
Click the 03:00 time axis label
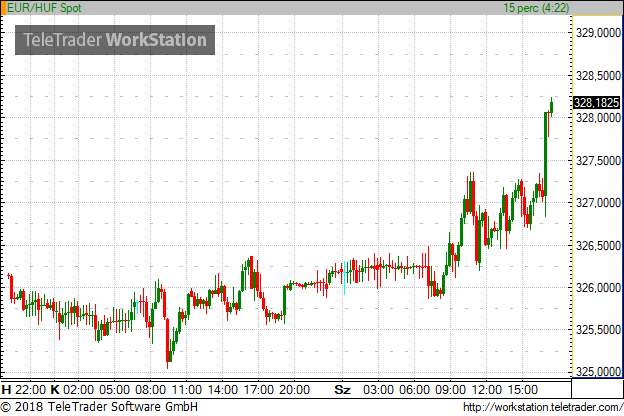point(378,389)
